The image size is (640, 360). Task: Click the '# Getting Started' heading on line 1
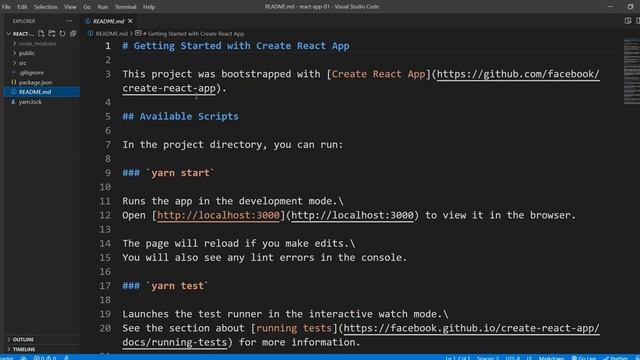pos(236,46)
